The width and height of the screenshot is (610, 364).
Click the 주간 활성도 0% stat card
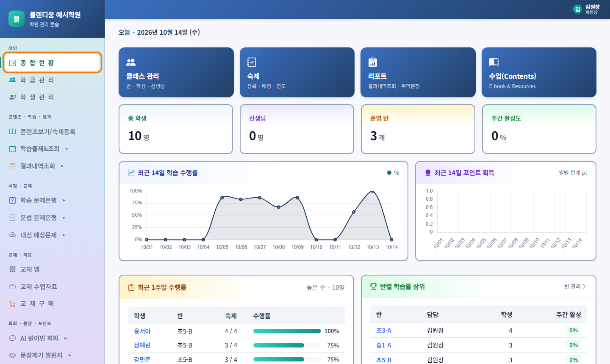click(539, 129)
